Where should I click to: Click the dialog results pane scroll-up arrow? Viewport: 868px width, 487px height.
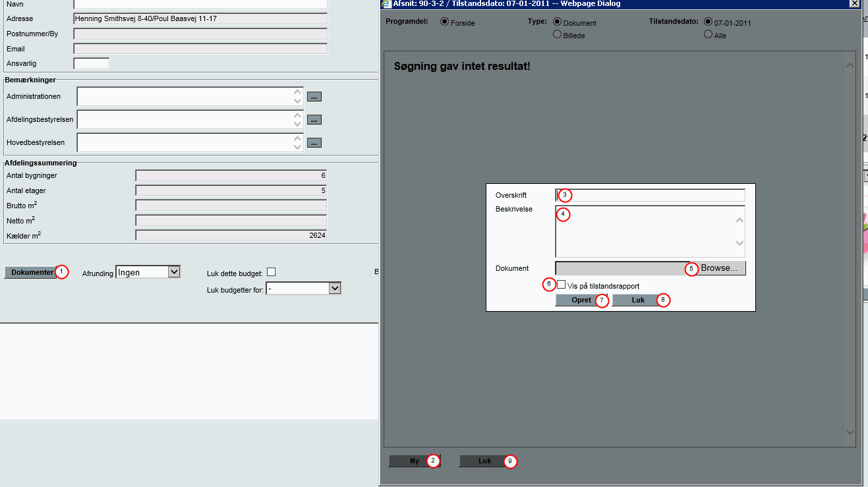850,65
